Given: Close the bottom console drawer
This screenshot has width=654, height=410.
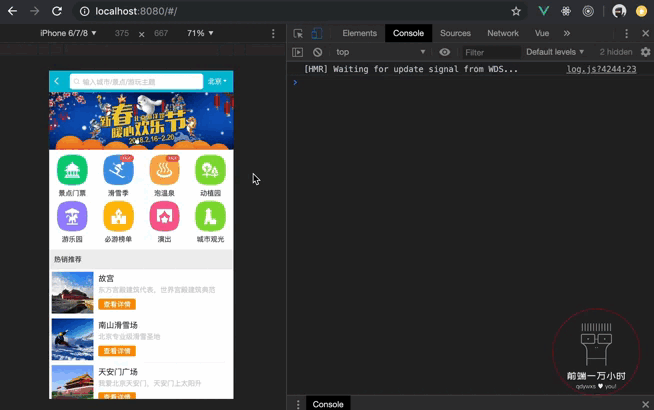Looking at the screenshot, I should [x=645, y=404].
